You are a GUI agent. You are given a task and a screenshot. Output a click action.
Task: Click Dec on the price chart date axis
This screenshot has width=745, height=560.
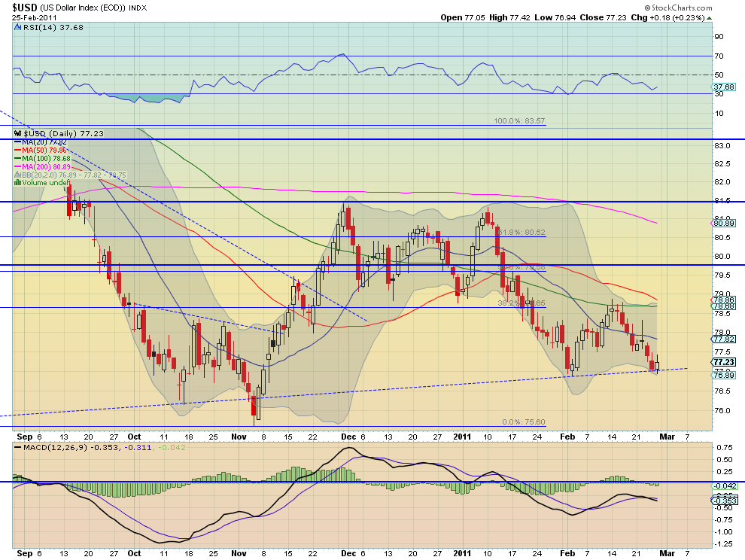(348, 437)
